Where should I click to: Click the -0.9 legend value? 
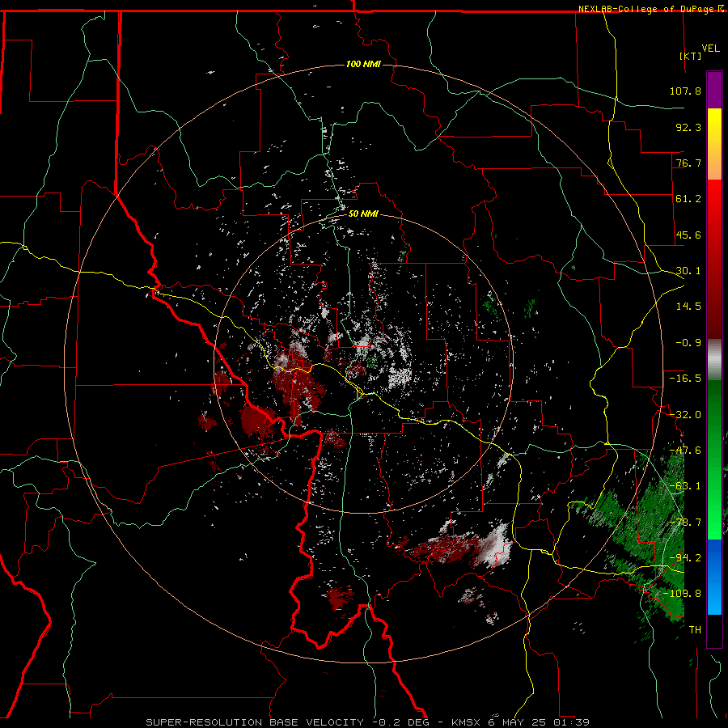688,343
